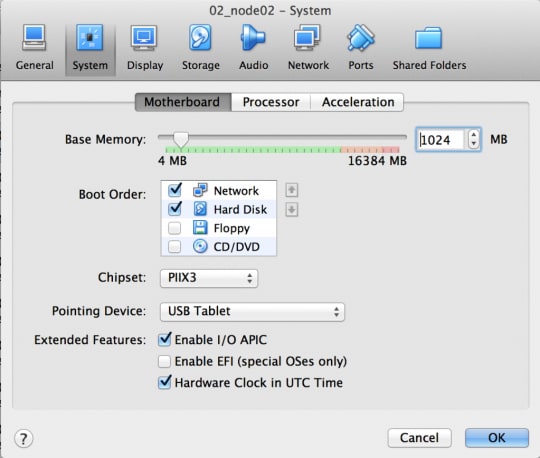Open the Chipset PIIX3 dropdown

(x=209, y=278)
